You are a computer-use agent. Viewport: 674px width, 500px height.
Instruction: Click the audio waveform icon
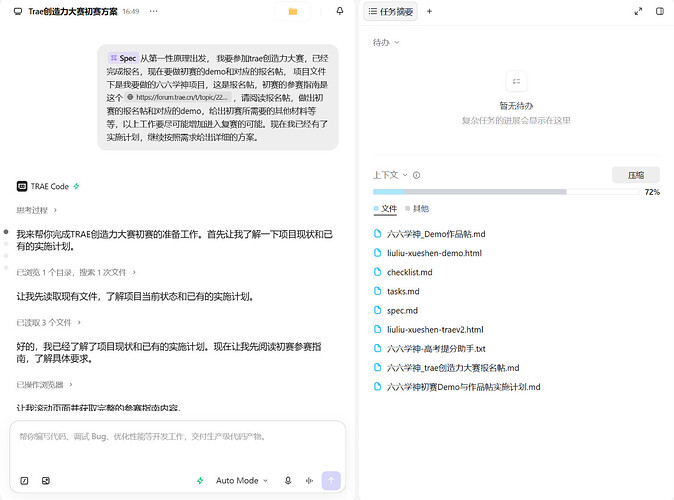tap(309, 481)
